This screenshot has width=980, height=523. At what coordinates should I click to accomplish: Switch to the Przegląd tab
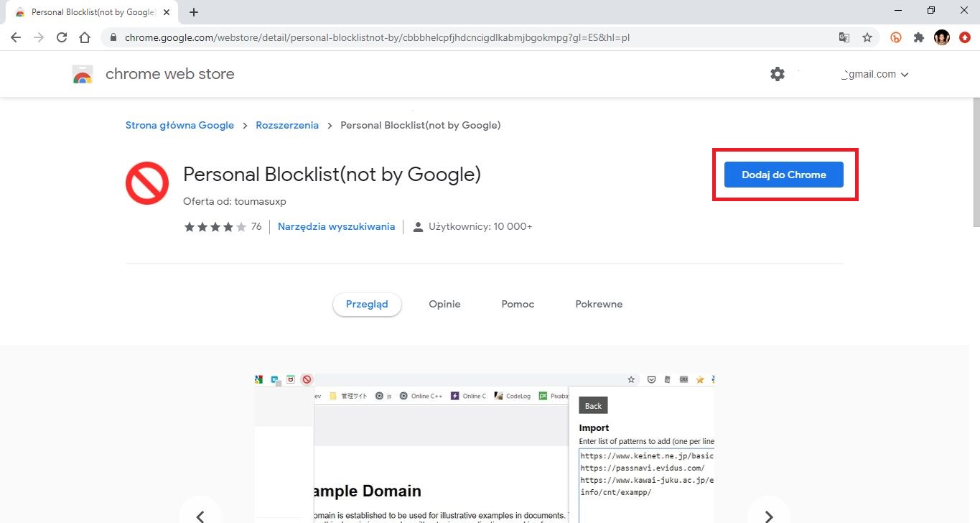367,305
